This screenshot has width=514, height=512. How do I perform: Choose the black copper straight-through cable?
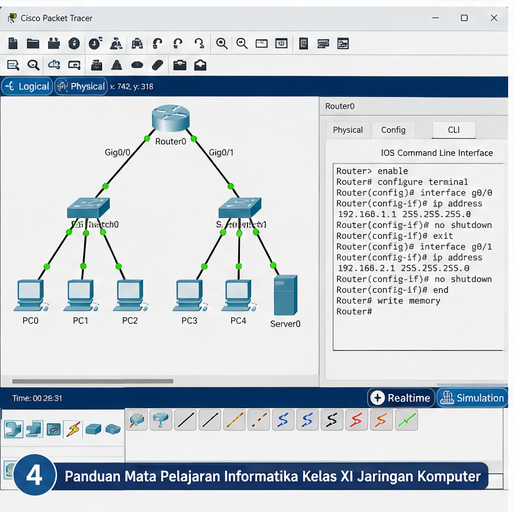pyautogui.click(x=186, y=420)
